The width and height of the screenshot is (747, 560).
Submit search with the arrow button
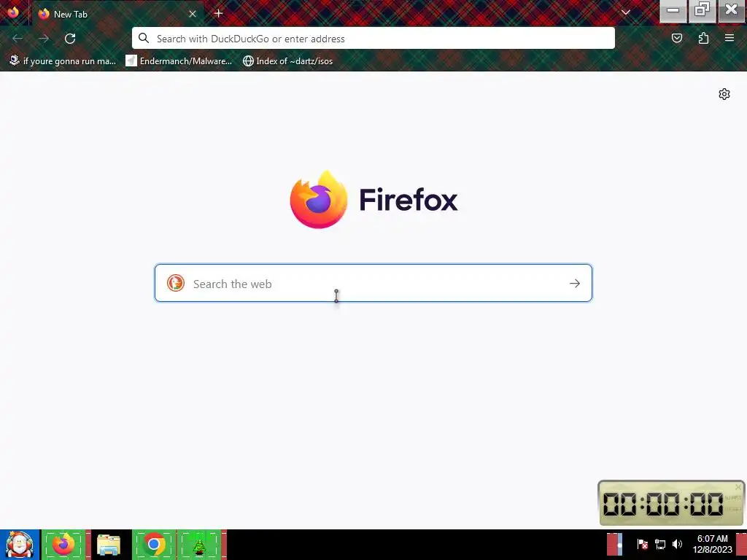coord(575,284)
